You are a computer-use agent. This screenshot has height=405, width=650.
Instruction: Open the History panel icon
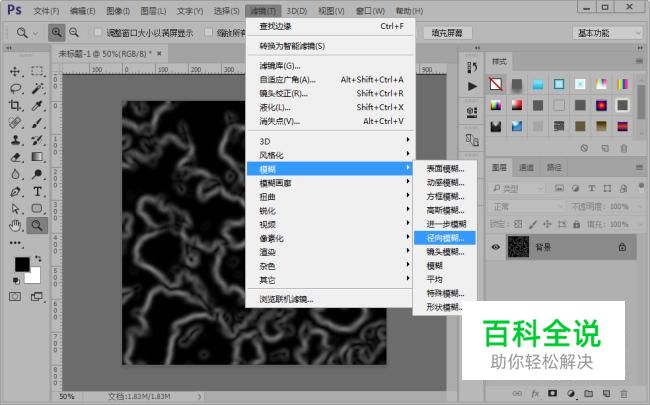pos(472,67)
